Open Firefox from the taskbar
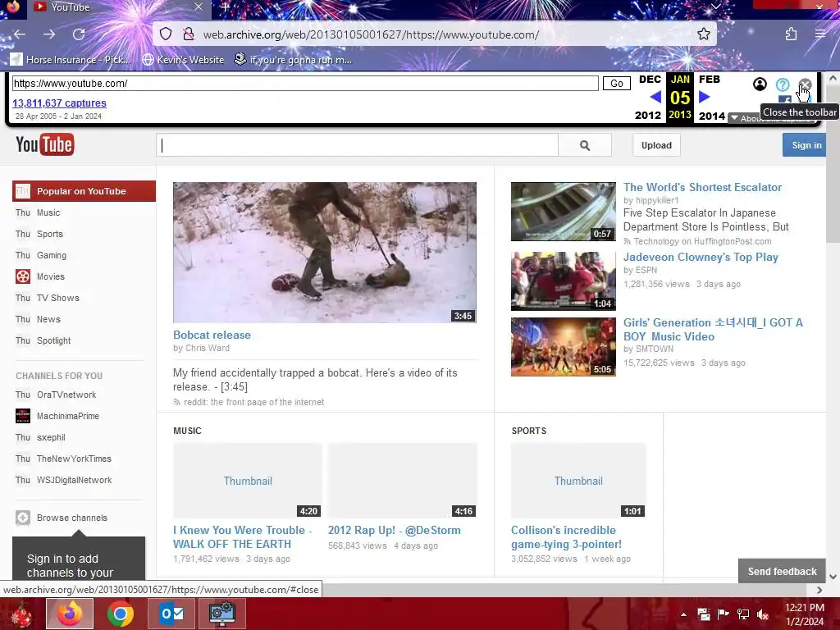Screen dimensions: 840x630 (70, 614)
